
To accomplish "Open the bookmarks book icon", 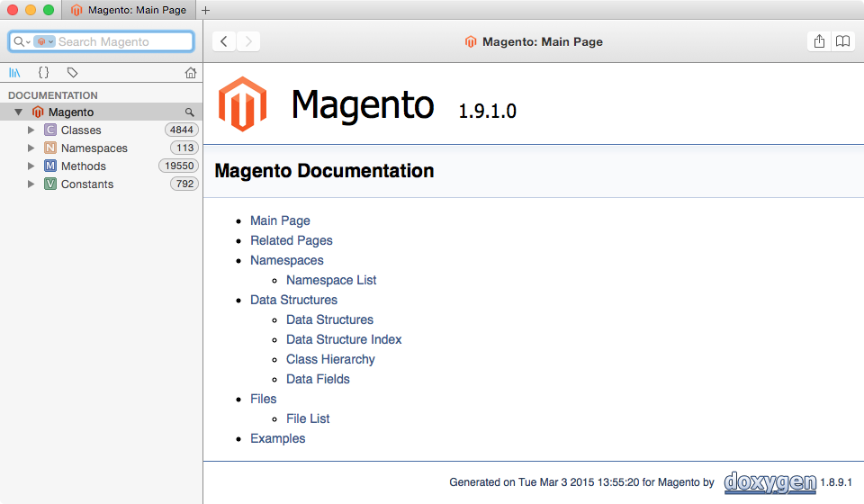I will click(x=843, y=41).
